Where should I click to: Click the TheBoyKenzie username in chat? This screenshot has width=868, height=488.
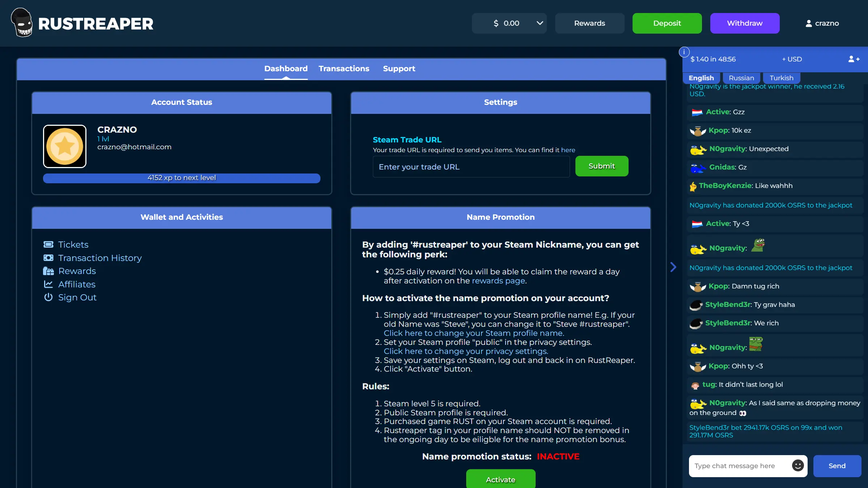(726, 186)
